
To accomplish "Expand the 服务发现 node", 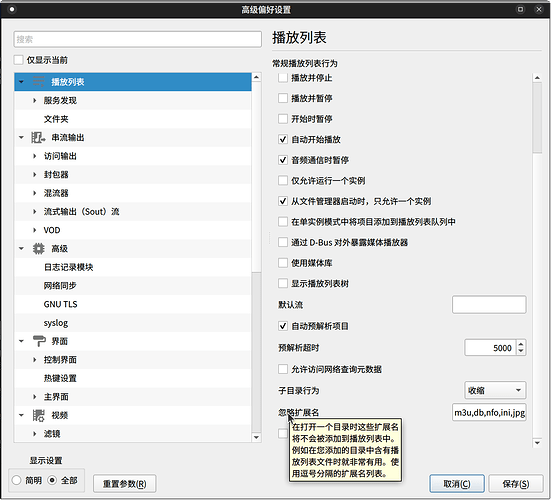I will [34, 100].
